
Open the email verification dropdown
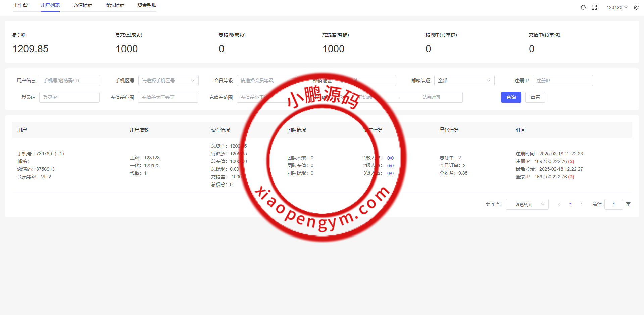464,81
